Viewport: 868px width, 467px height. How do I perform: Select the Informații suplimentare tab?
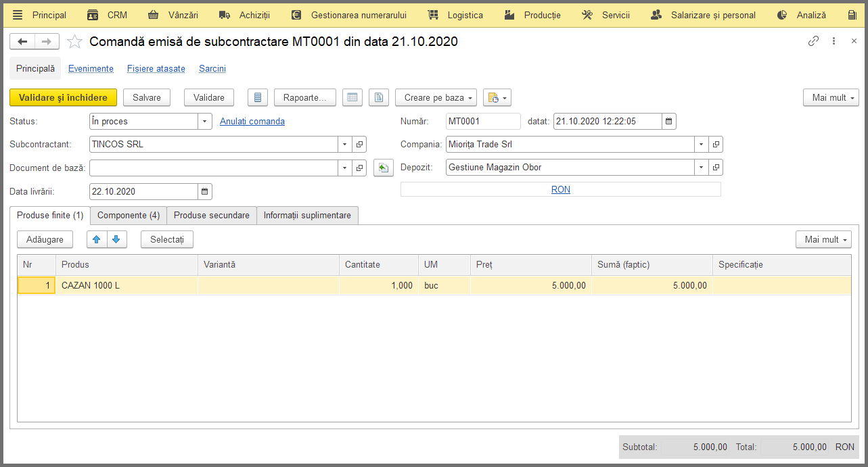point(307,216)
